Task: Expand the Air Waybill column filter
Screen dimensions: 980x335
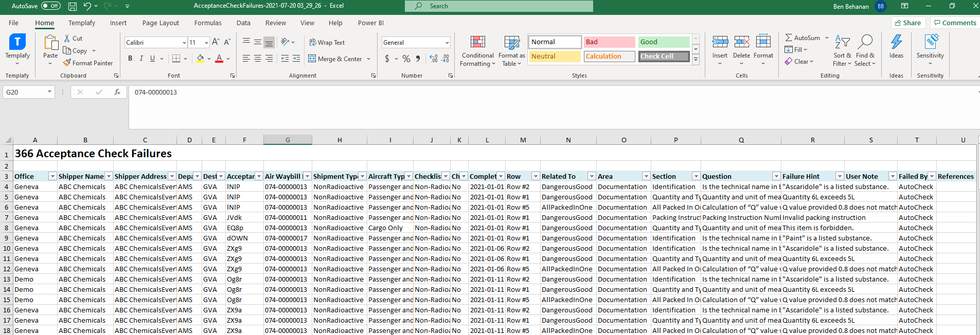Action: [307, 176]
